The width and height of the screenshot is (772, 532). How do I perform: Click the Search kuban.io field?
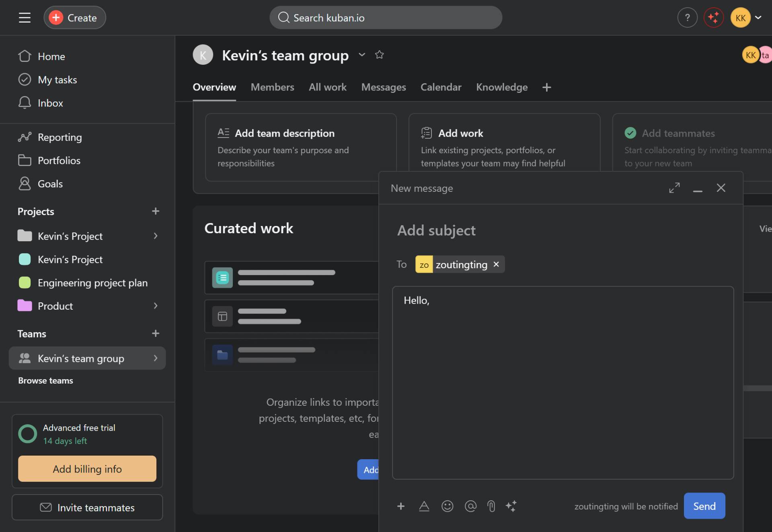[x=386, y=18]
